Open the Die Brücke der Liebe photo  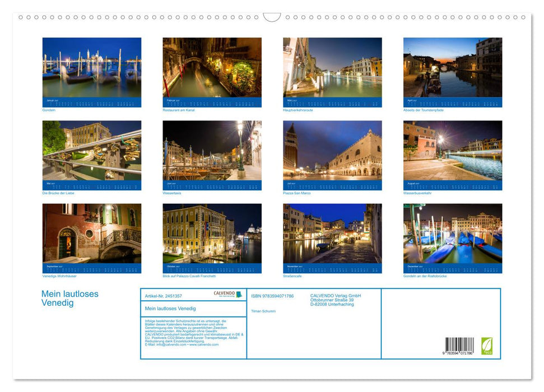tap(92, 150)
